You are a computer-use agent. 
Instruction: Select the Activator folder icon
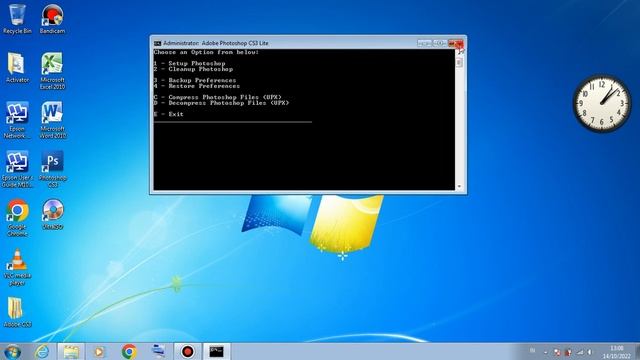tap(17, 68)
